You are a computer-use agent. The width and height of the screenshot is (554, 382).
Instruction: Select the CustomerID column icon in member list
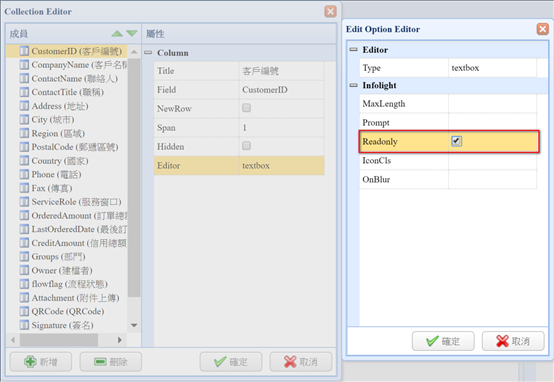24,51
